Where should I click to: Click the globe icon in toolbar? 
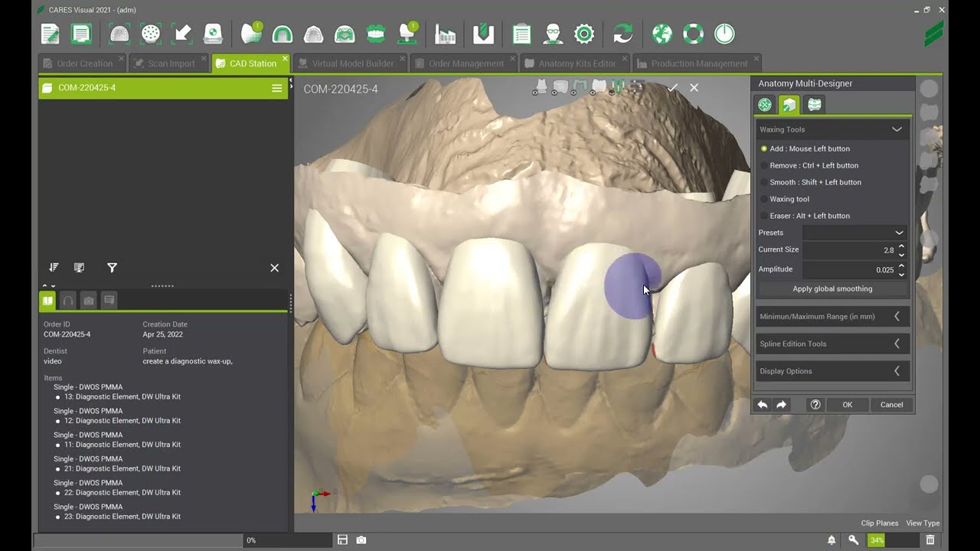(662, 34)
